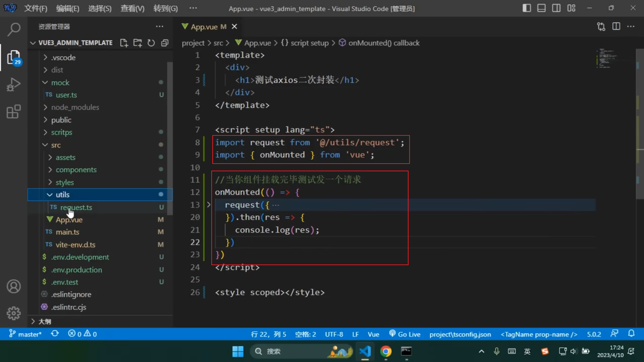Close the App.vue editor tab

point(234,26)
